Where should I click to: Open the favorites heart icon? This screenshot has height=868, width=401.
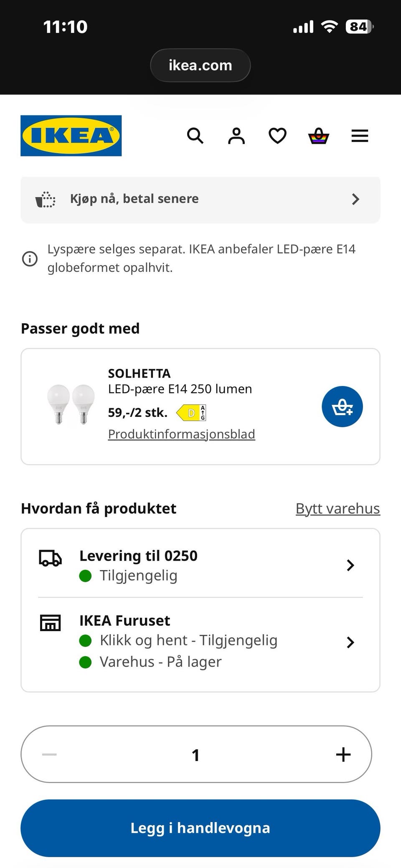pyautogui.click(x=277, y=136)
